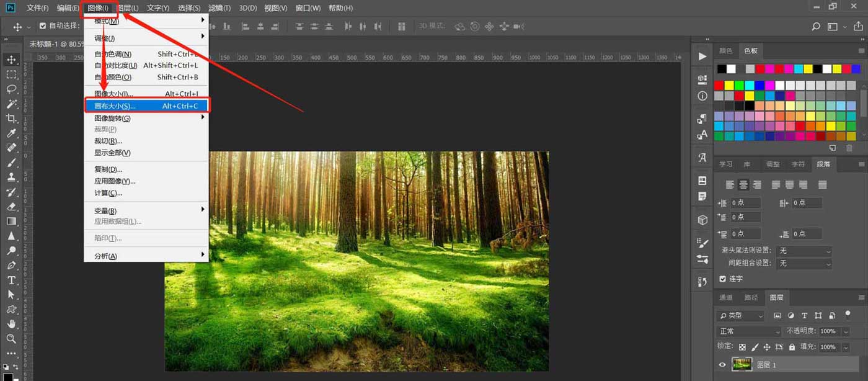Select the Magic Wand tool
The image size is (868, 381).
pyautogui.click(x=11, y=104)
